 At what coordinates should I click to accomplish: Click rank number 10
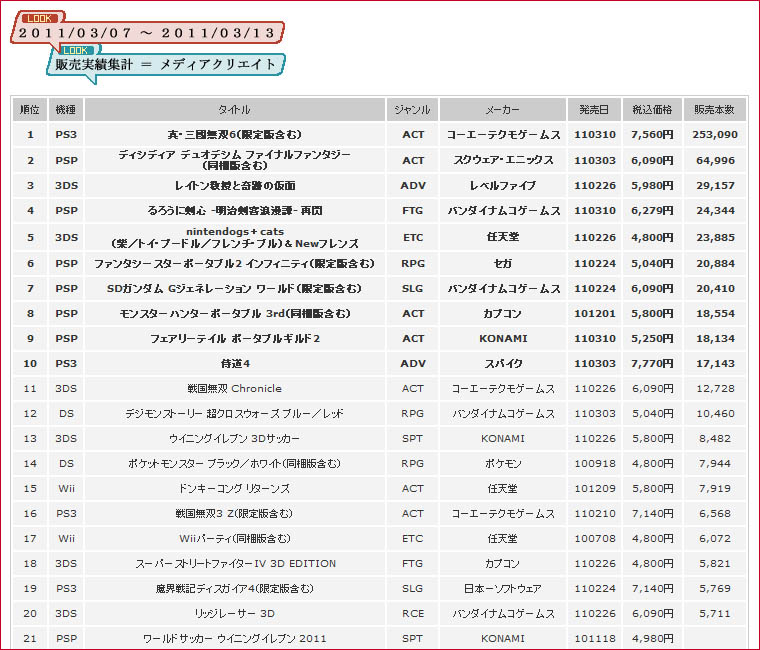(30, 364)
